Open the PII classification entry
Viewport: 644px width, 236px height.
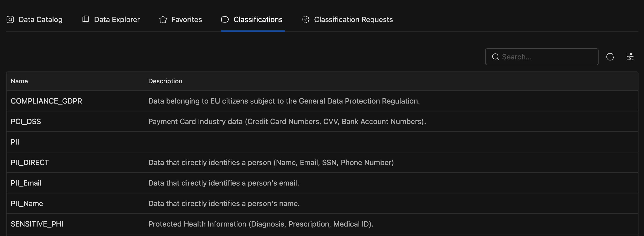pyautogui.click(x=15, y=142)
